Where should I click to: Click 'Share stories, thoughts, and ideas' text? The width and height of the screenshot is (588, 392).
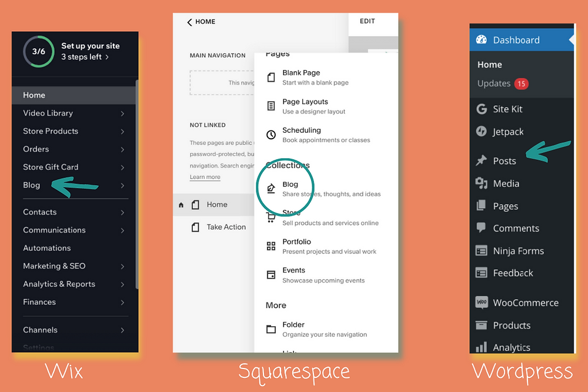point(332,194)
